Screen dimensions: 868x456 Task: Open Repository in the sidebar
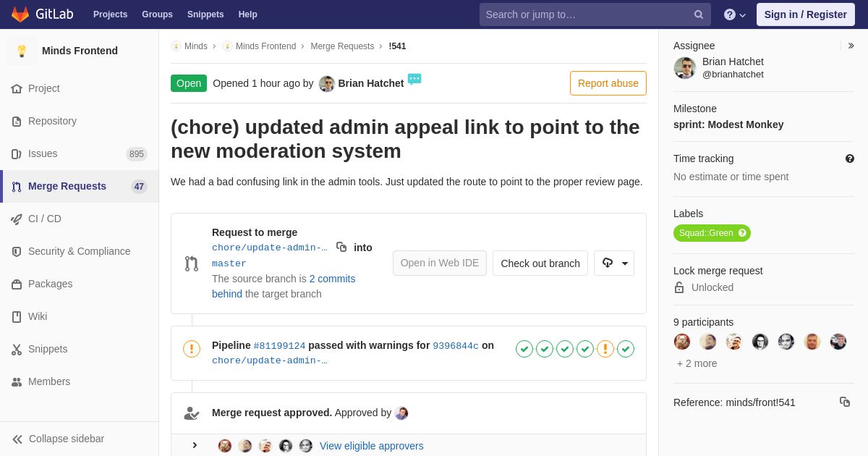coord(80,121)
